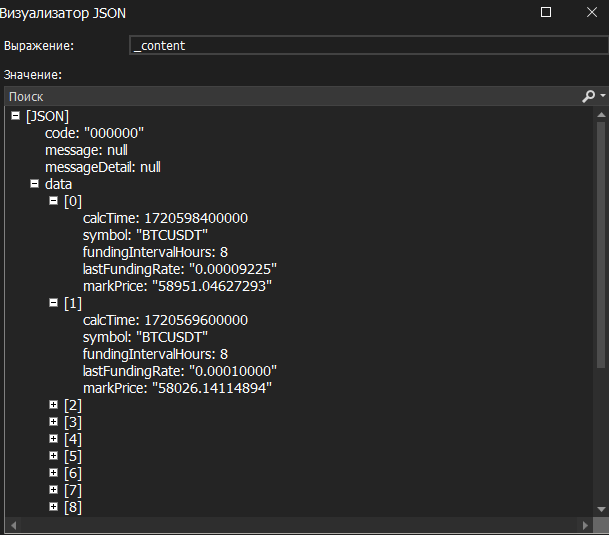
Task: Maximize the Визуализатор JSON window
Action: point(546,12)
